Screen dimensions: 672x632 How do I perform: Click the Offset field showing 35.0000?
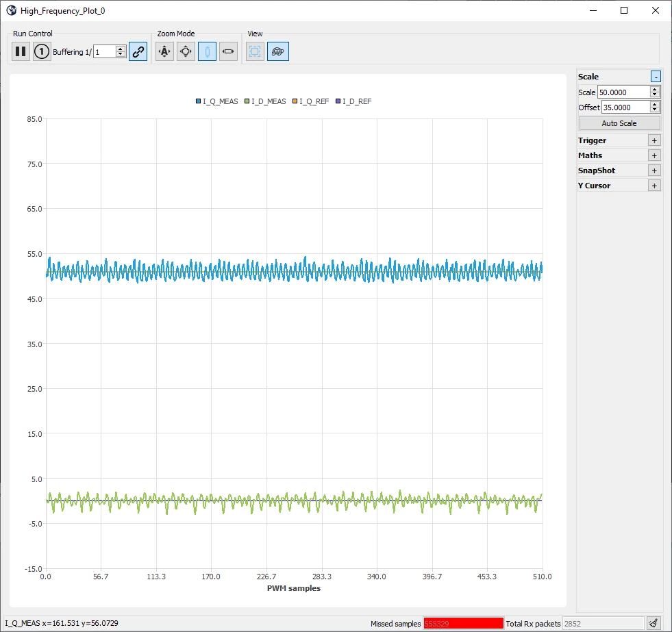point(626,107)
